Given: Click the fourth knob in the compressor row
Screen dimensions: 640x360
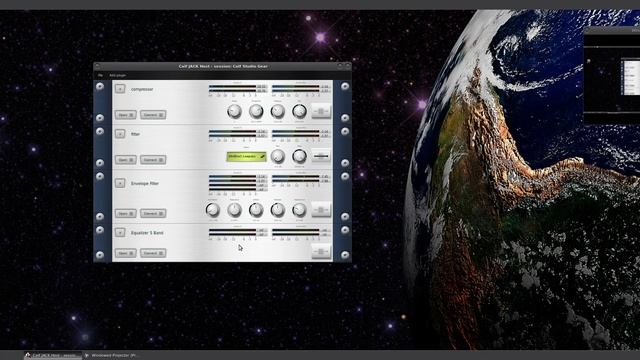Looking at the screenshot, I should [x=299, y=111].
